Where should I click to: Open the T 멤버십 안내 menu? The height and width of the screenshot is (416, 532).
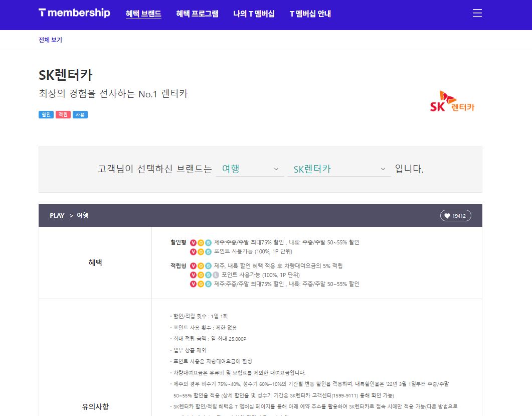pyautogui.click(x=310, y=14)
